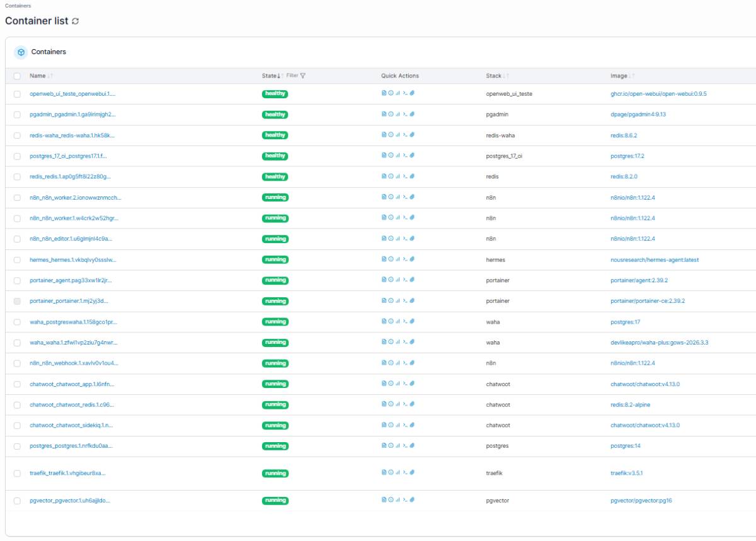Sort containers by Stack column

coord(497,76)
